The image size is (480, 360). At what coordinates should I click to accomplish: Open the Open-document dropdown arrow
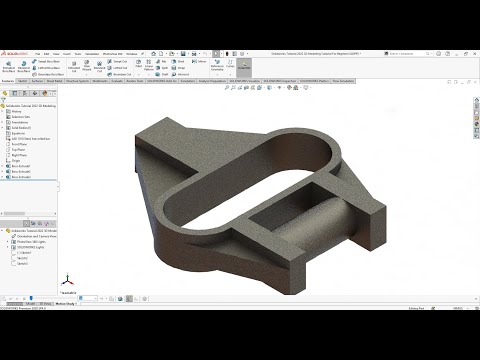point(176,54)
